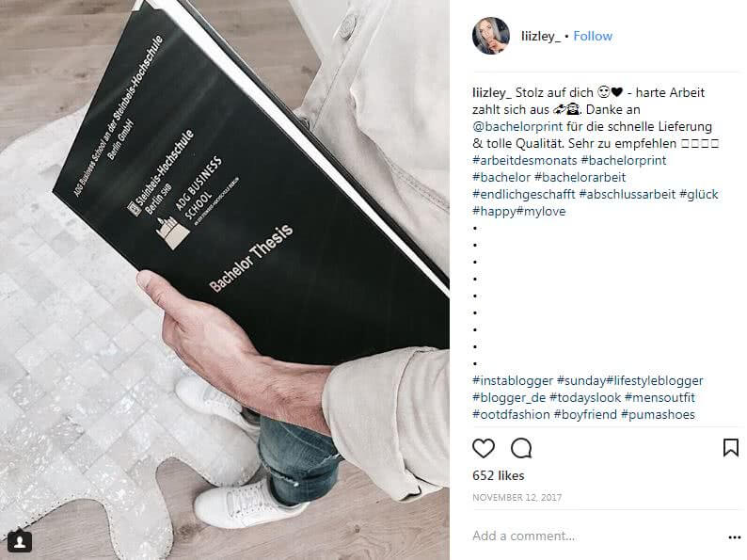Open hashtag #abschlussarbeit
Image resolution: width=747 pixels, height=560 pixels.
tap(627, 194)
